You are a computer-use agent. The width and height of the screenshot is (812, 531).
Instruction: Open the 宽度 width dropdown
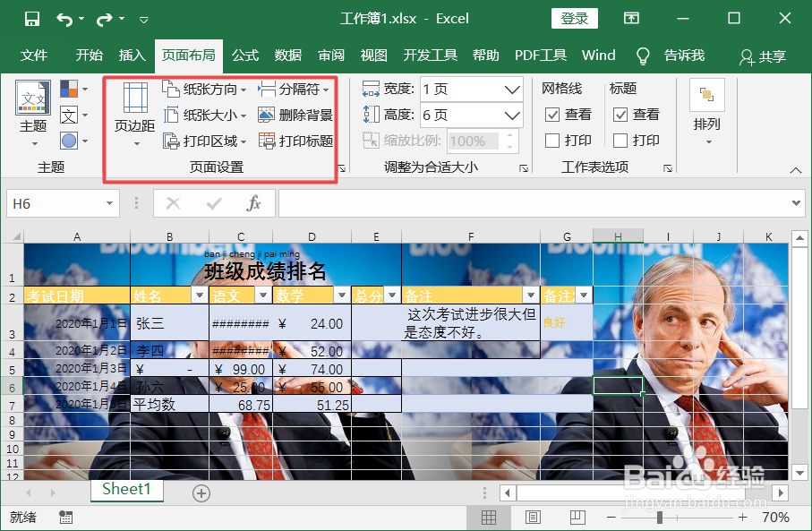point(512,90)
